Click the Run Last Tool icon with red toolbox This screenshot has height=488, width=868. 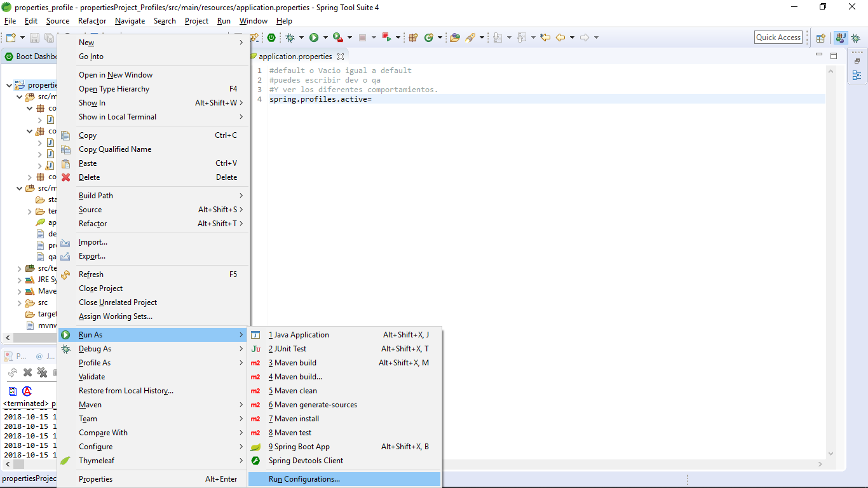(x=338, y=37)
